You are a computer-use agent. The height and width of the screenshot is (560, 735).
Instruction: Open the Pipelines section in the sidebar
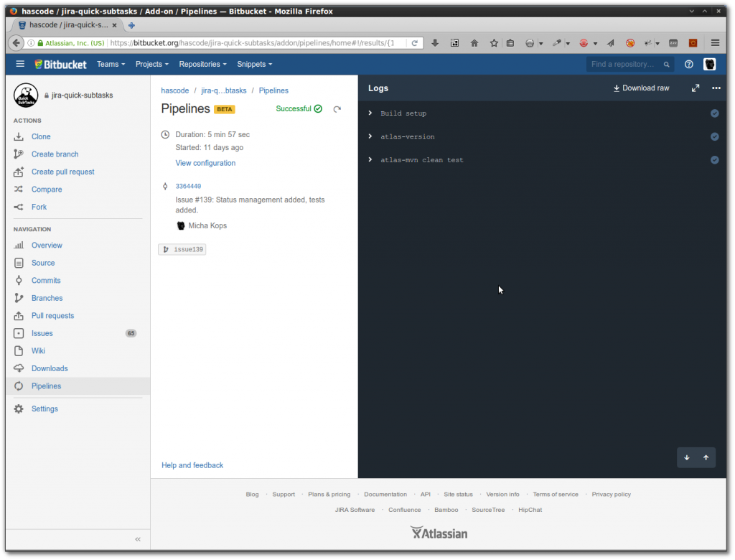point(45,386)
